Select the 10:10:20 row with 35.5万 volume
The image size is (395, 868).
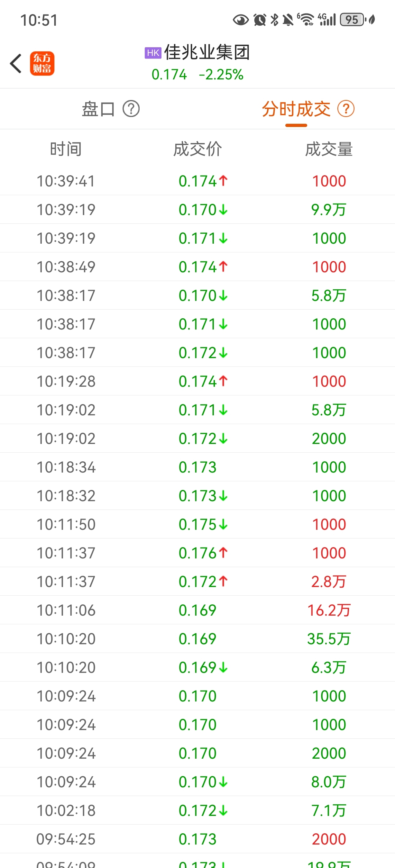click(197, 638)
